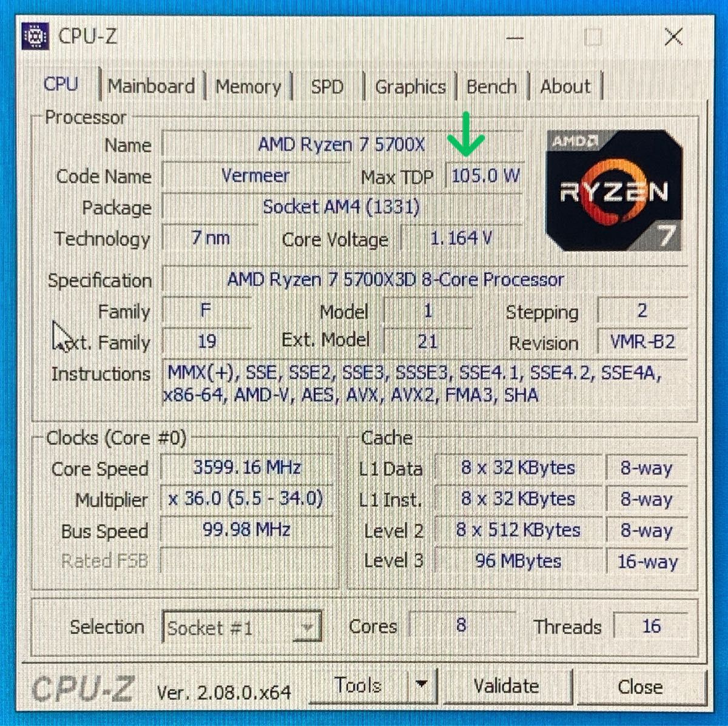Click the Instructions list text box
The height and width of the screenshot is (726, 728).
coord(425,384)
